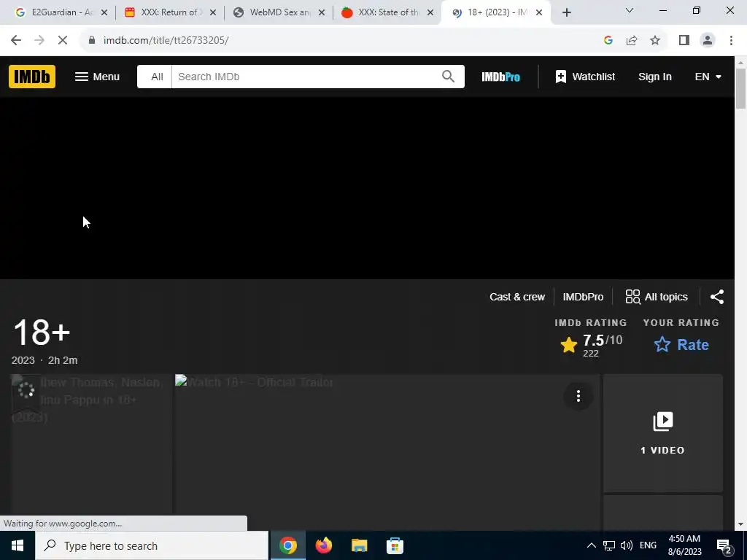Screen dimensions: 747x560
Task: Open the 1 VIDEO tile
Action: pos(662,433)
